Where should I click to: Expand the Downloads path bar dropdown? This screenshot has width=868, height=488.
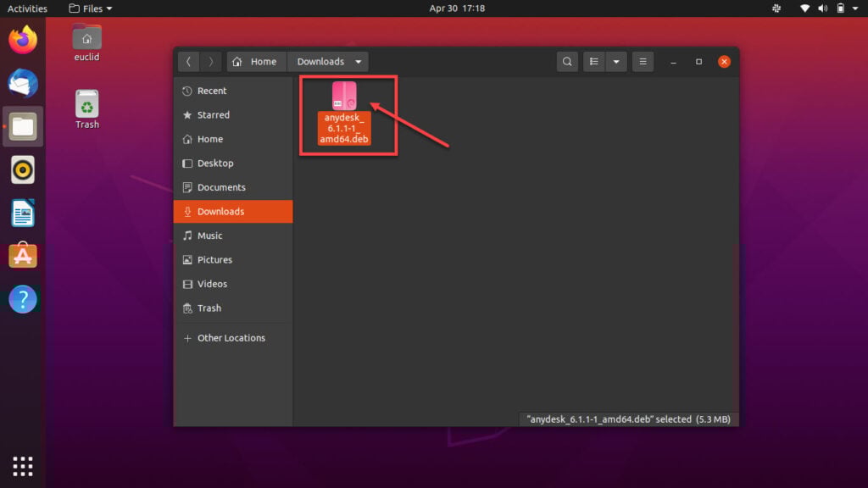pyautogui.click(x=359, y=61)
